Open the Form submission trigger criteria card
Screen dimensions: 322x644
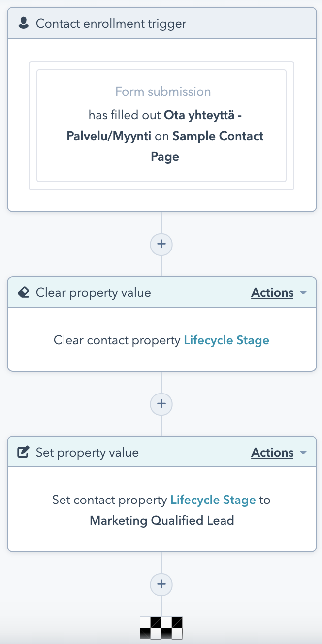pyautogui.click(x=161, y=126)
